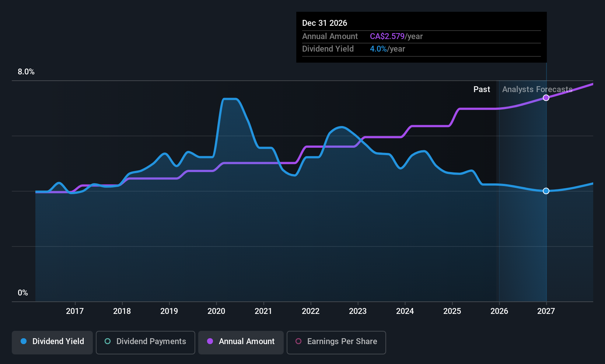Toggle the Annual Amount series off
The image size is (605, 364).
pos(241,342)
